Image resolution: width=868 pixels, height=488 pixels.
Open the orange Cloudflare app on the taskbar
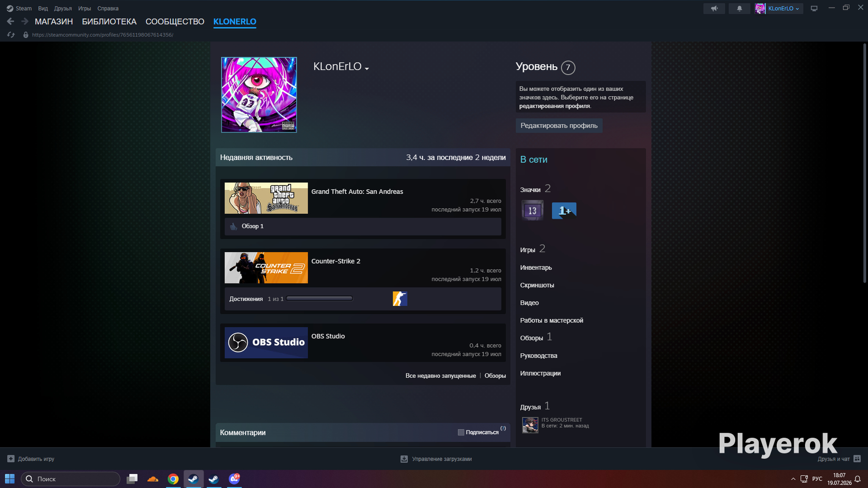(x=153, y=479)
